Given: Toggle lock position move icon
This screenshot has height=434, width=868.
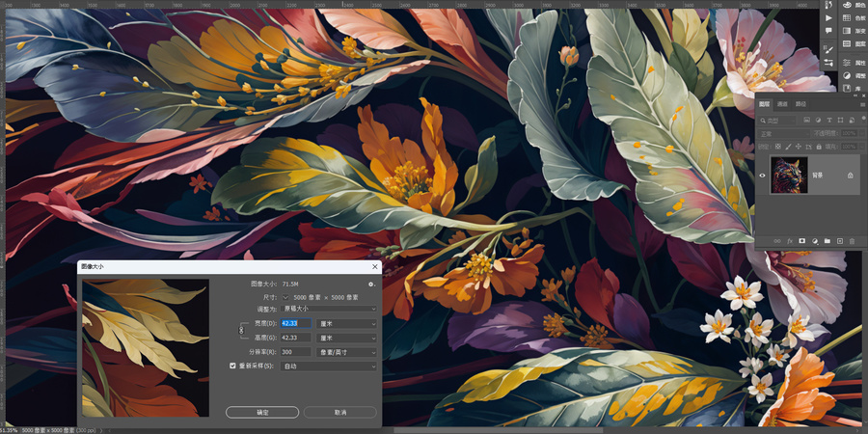Looking at the screenshot, I should pos(799,147).
